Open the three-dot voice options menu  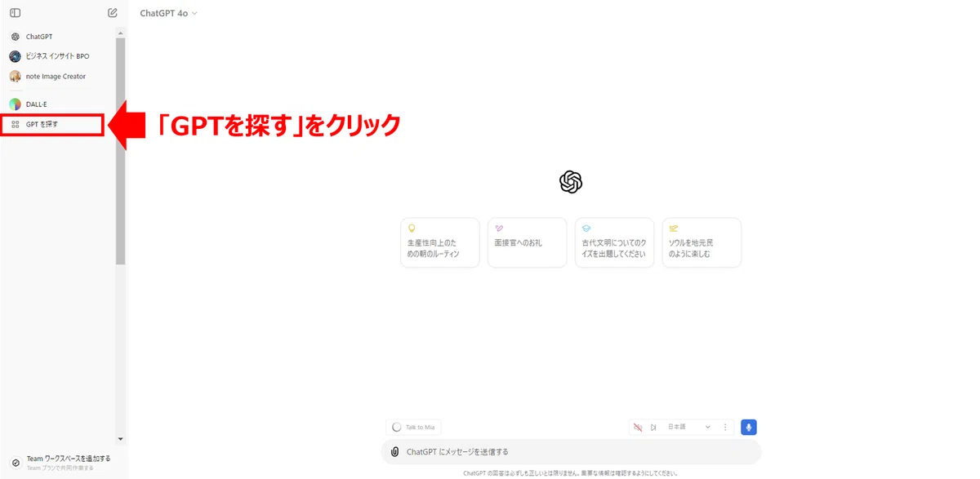tap(725, 427)
